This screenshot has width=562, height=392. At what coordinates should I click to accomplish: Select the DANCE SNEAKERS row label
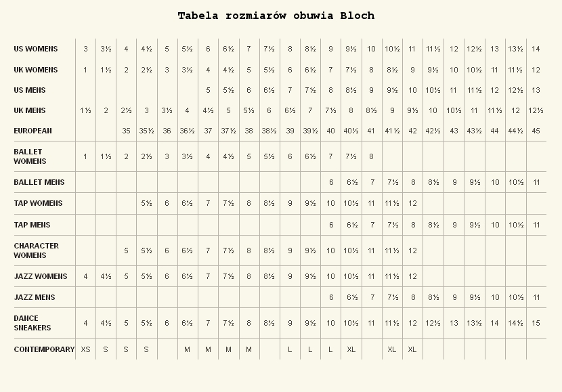[33, 323]
